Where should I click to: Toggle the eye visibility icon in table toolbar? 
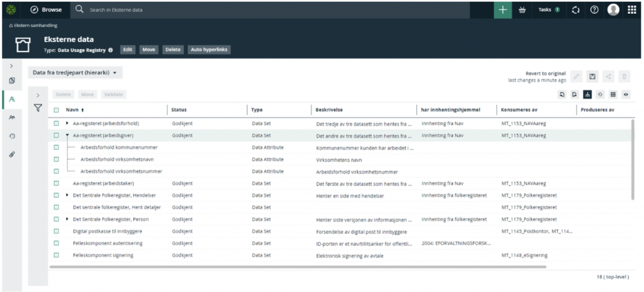click(626, 94)
